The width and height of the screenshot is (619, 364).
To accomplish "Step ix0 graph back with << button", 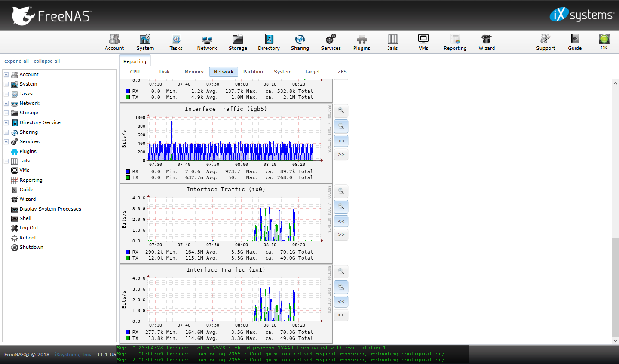I will [341, 221].
